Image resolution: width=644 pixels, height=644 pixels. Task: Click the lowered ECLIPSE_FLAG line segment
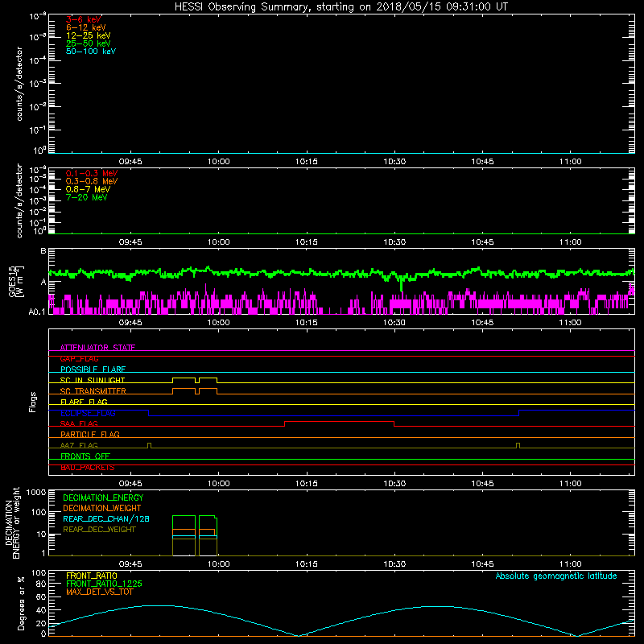click(x=333, y=415)
